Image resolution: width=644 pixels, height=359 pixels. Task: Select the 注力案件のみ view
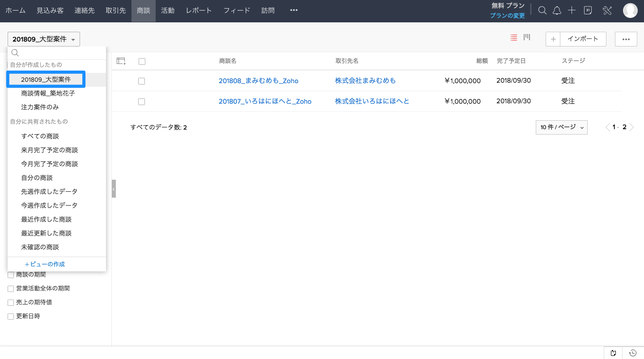[57, 107]
